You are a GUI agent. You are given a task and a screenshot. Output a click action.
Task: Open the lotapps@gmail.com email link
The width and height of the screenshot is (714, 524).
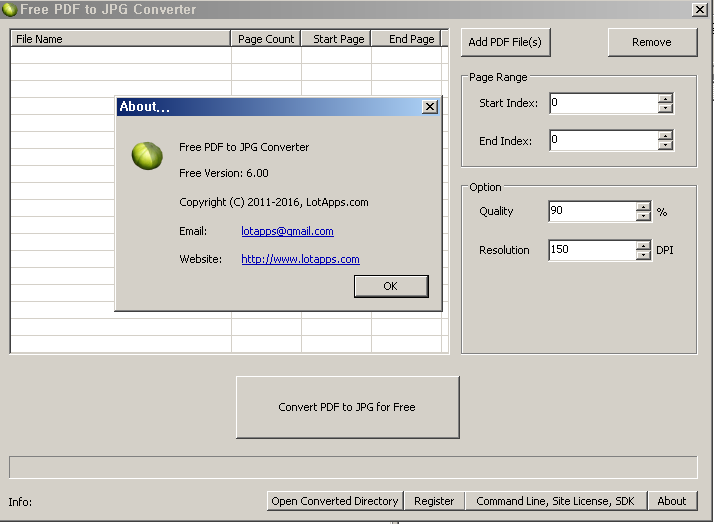pyautogui.click(x=287, y=231)
